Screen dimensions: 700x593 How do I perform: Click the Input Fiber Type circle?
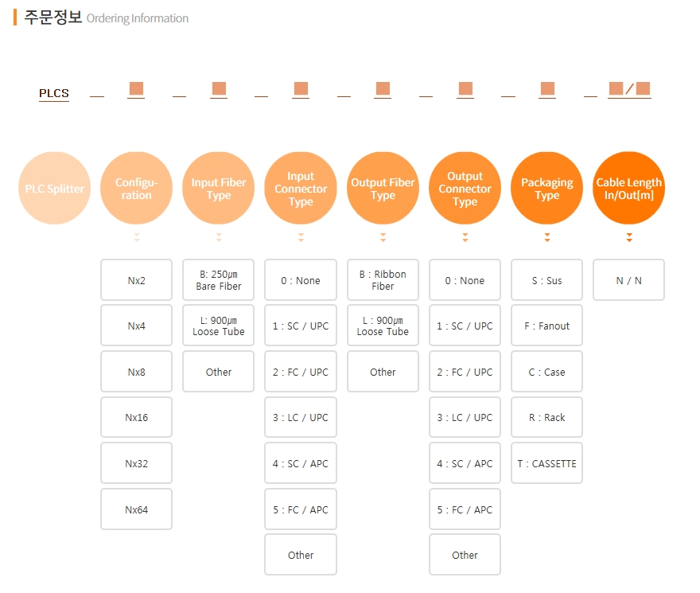point(219,189)
